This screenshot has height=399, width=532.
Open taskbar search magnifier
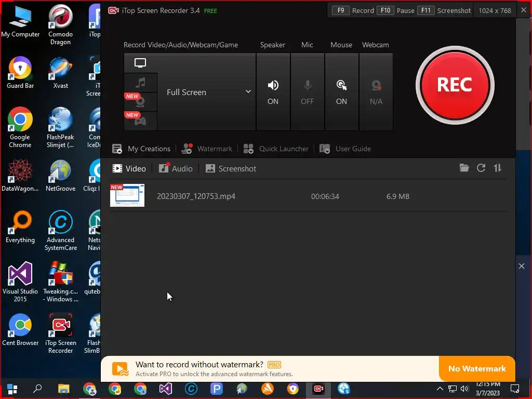37,389
